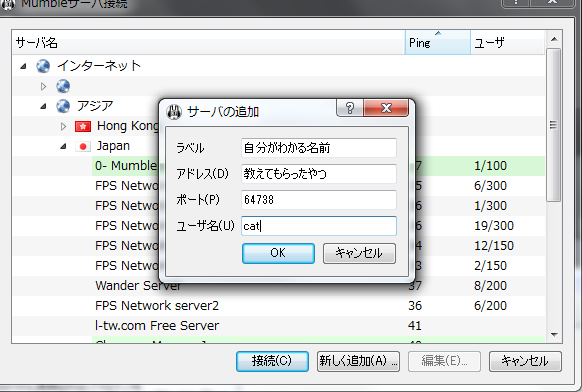582x392 pixels.
Task: Click the ユーザ名(U) input field
Action: pyautogui.click(x=319, y=226)
